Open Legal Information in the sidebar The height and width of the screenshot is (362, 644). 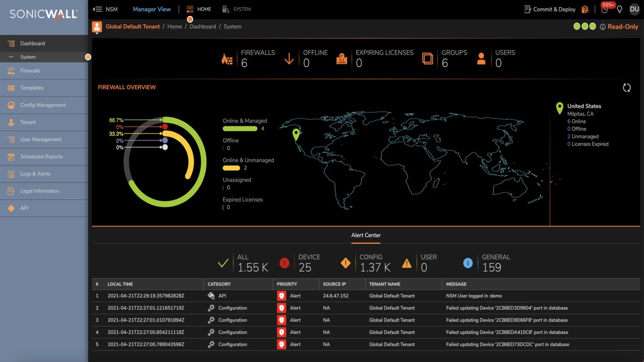pyautogui.click(x=44, y=191)
